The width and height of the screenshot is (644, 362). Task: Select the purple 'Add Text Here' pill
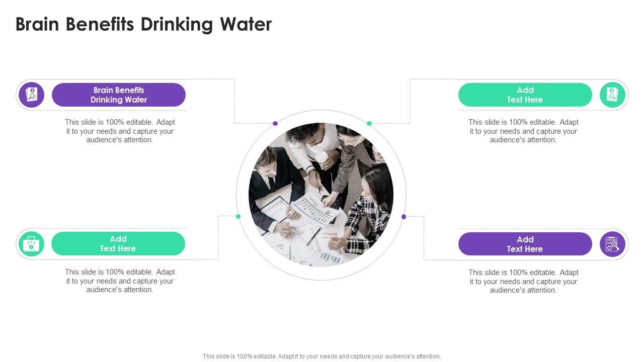pos(525,244)
